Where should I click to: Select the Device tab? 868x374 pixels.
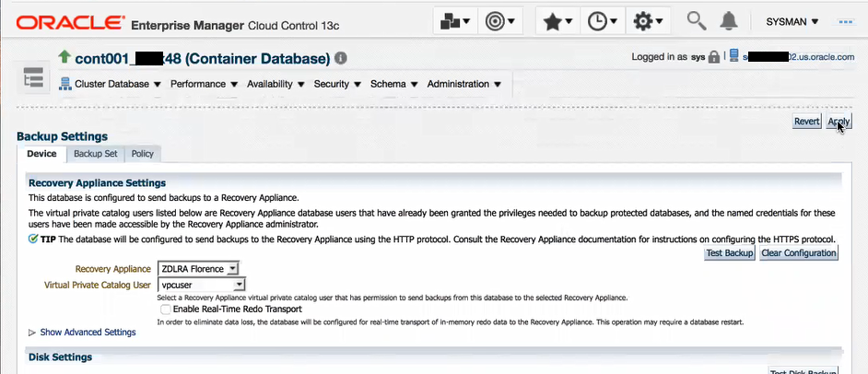click(42, 154)
